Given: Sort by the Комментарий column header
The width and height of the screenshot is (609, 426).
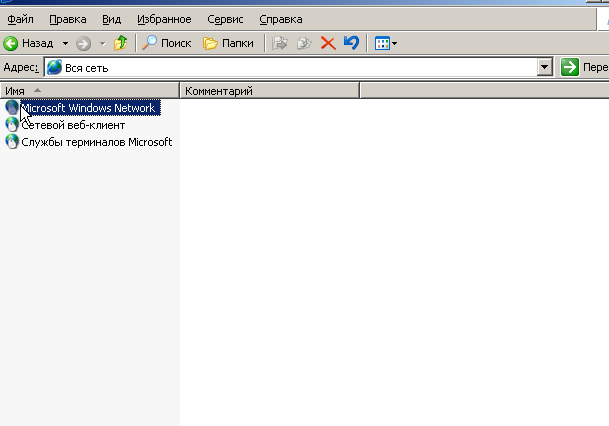Looking at the screenshot, I should 270,91.
